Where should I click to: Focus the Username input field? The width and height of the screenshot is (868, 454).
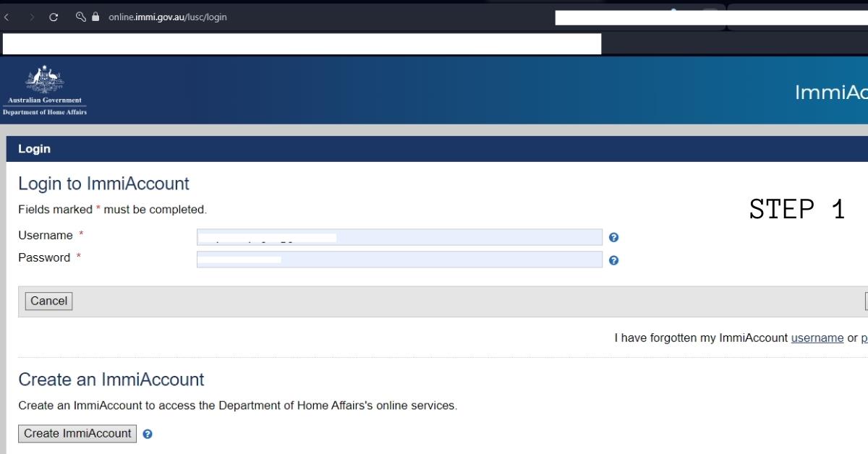[399, 237]
